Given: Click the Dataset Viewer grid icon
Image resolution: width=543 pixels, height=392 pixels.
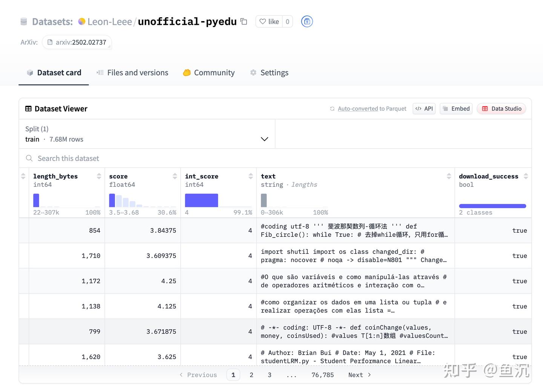Looking at the screenshot, I should point(29,109).
